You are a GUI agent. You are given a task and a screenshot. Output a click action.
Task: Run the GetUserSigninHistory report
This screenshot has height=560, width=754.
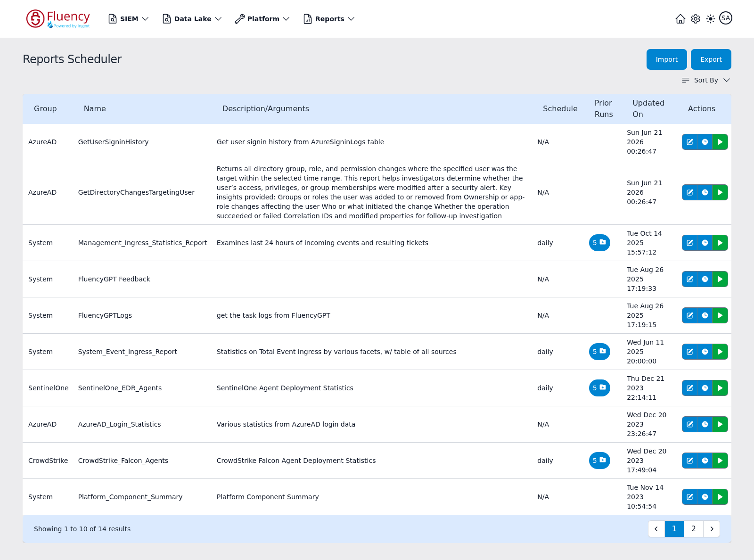coord(720,142)
